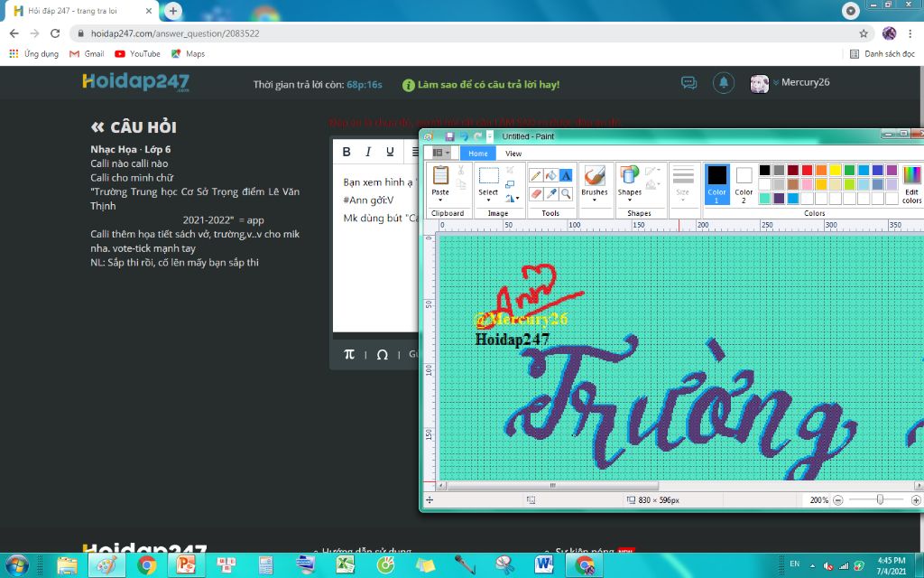Set Color 2 as active color

tap(744, 184)
